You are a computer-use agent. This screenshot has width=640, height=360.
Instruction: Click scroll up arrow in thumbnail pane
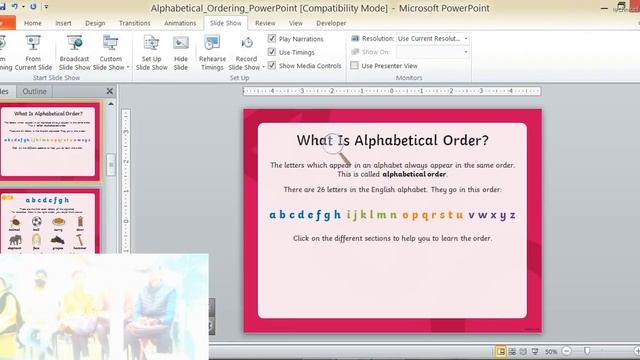(111, 104)
